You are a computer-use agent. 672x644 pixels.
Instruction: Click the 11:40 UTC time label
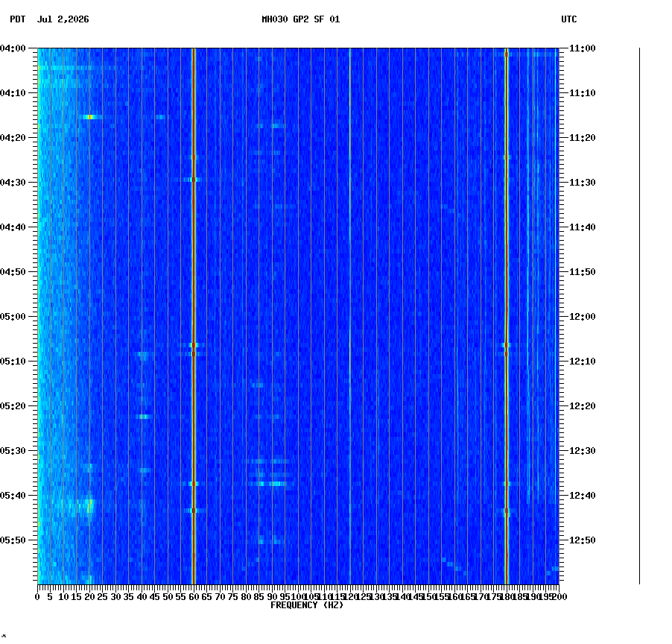point(583,227)
